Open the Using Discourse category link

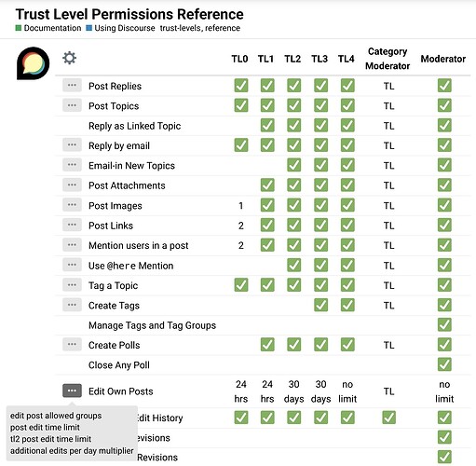125,28
